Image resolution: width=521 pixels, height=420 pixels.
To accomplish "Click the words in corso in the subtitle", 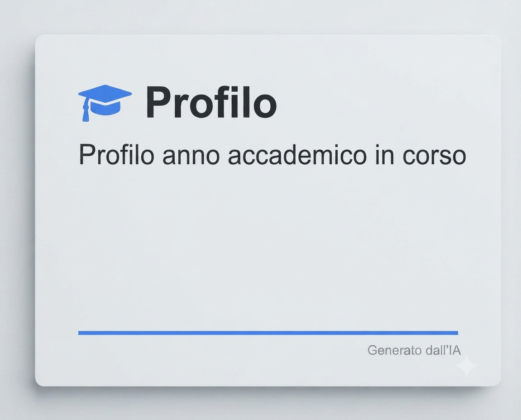I will click(421, 155).
